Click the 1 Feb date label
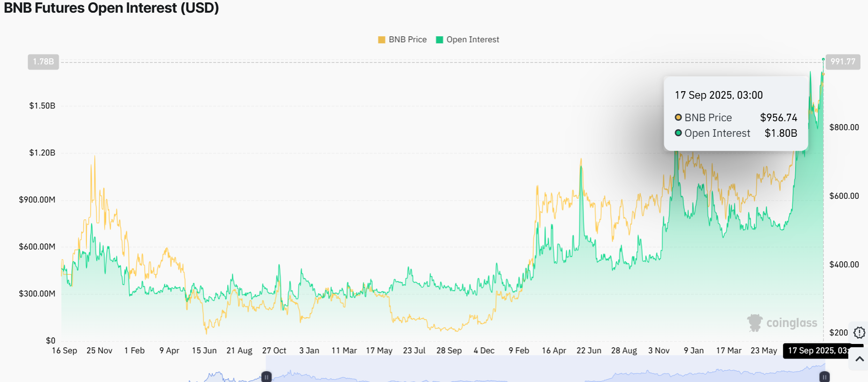Image resolution: width=868 pixels, height=382 pixels. [134, 351]
